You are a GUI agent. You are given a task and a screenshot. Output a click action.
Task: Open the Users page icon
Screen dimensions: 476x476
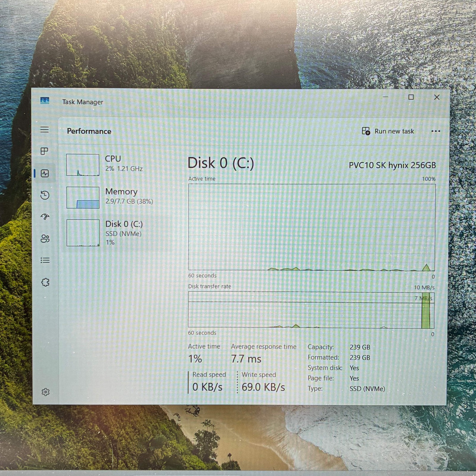point(45,239)
